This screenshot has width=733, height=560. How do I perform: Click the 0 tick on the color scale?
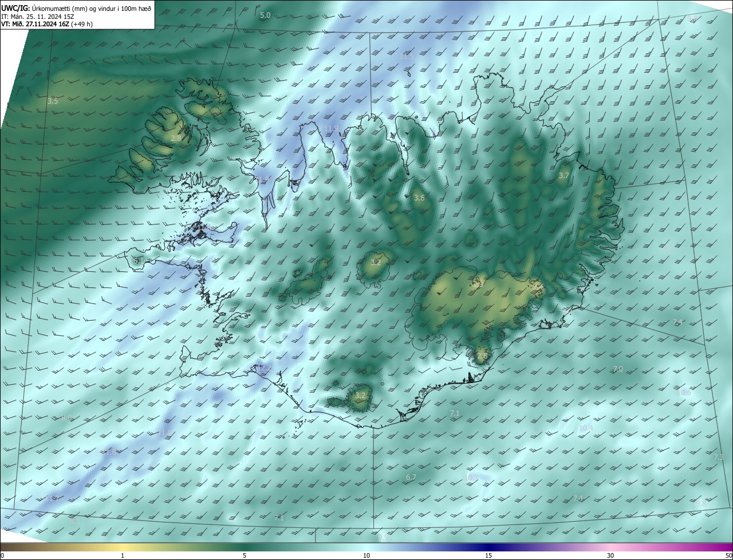click(2, 555)
